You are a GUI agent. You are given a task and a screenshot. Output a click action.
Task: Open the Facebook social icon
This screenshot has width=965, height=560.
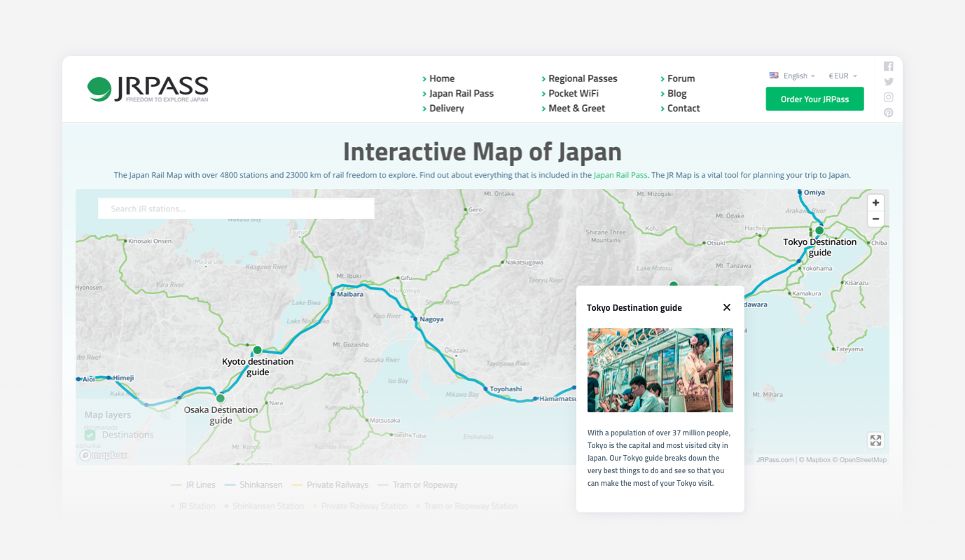(x=888, y=66)
